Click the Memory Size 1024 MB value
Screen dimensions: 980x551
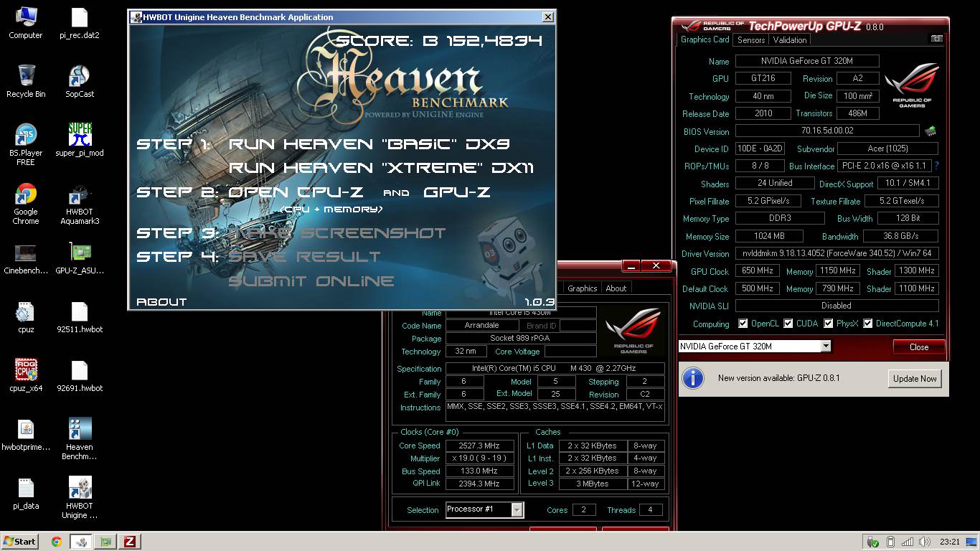tap(770, 236)
